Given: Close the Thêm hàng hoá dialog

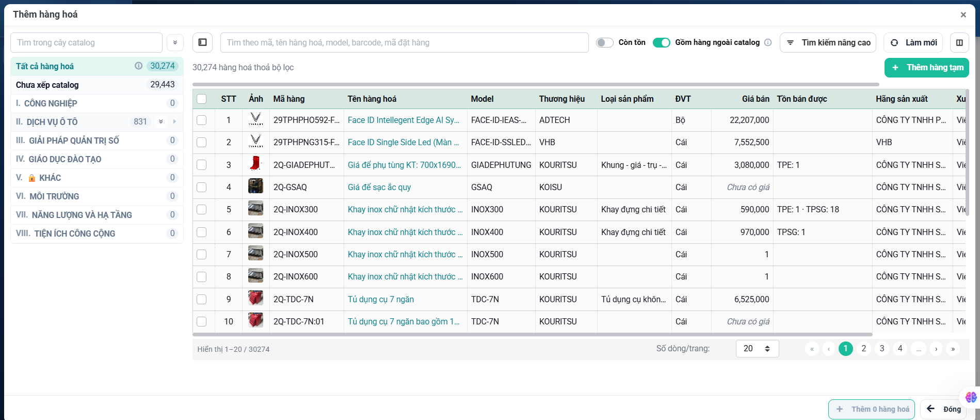Looking at the screenshot, I should pos(963,15).
